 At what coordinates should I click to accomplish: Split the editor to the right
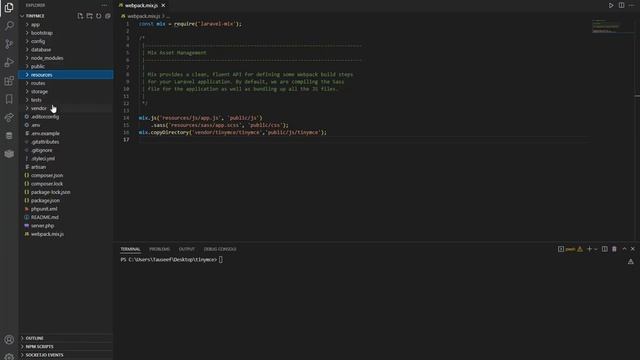(x=621, y=5)
